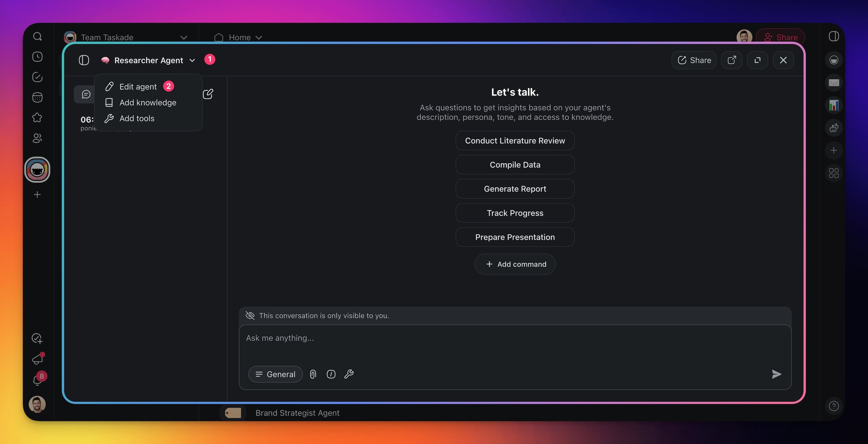
Task: Click the send message arrow
Action: coord(776,374)
